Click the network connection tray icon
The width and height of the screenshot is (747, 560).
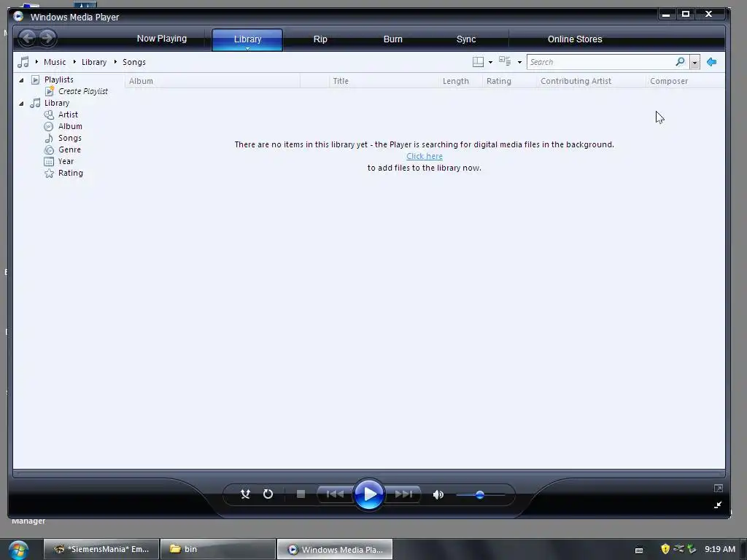click(679, 548)
